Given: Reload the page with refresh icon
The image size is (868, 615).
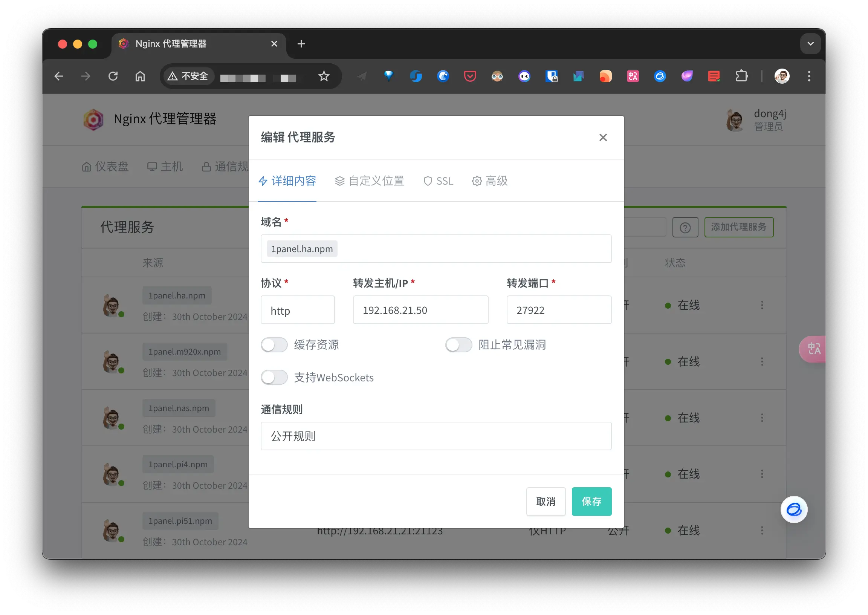Looking at the screenshot, I should tap(113, 76).
